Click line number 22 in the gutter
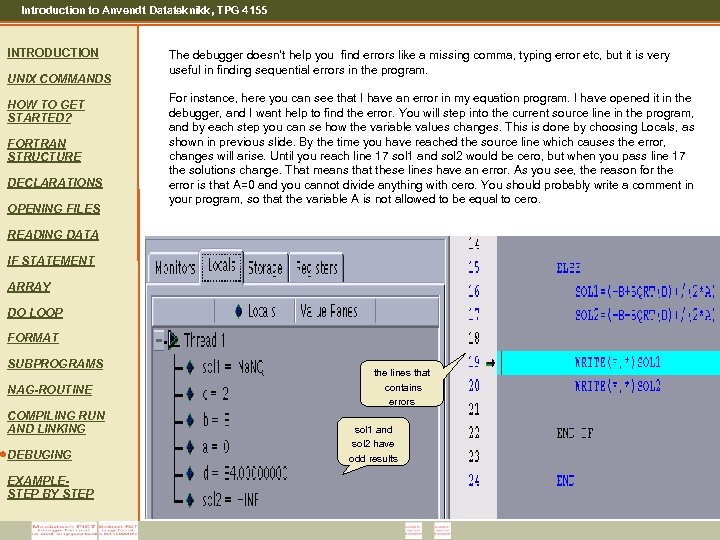Image resolution: width=720 pixels, height=540 pixels. (474, 433)
